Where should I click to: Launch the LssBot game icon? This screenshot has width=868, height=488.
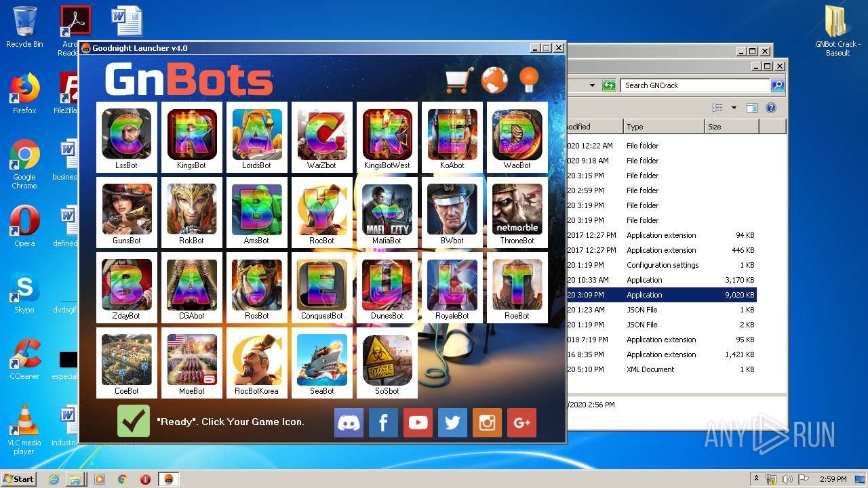pos(127,137)
